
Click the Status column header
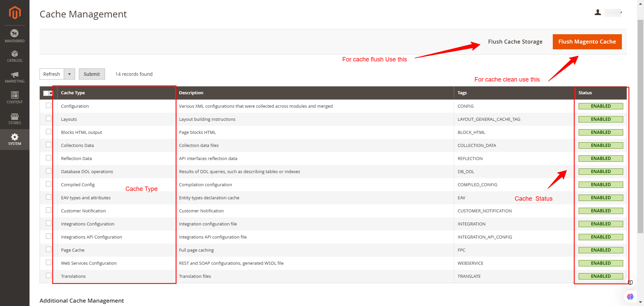click(601, 93)
